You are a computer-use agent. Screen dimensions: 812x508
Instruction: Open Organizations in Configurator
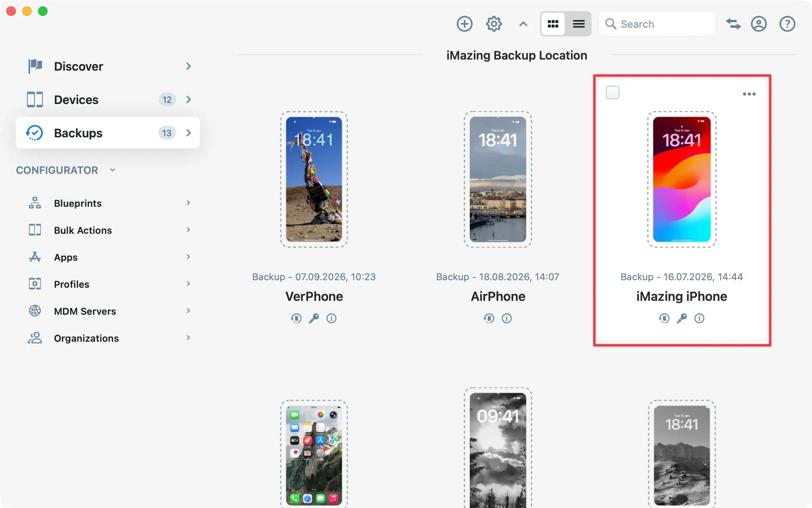[x=108, y=338]
